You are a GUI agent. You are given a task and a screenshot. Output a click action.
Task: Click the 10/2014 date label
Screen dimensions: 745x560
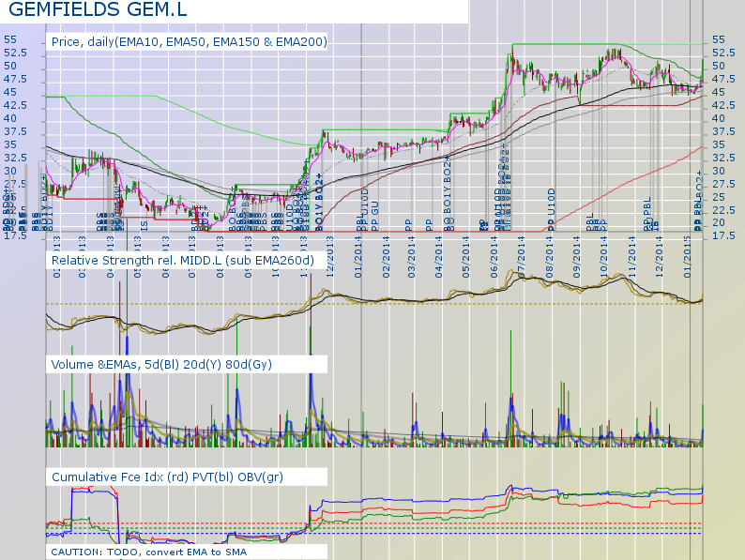(604, 257)
